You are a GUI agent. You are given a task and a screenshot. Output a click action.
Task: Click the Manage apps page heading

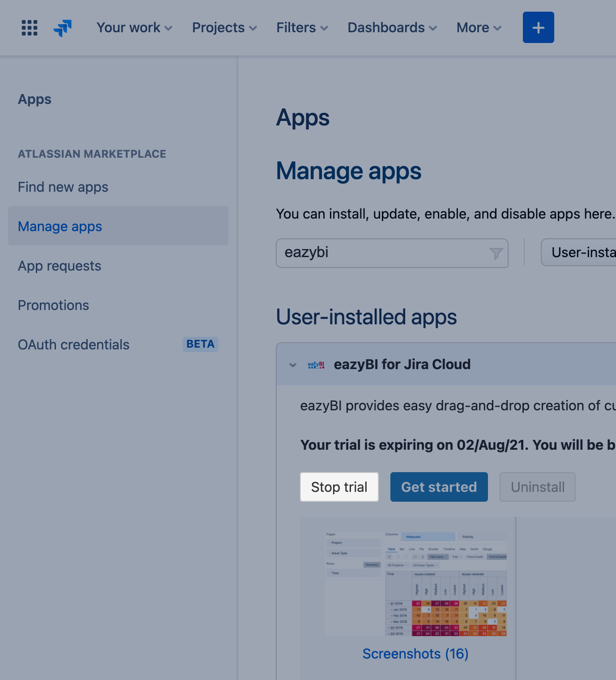tap(349, 171)
